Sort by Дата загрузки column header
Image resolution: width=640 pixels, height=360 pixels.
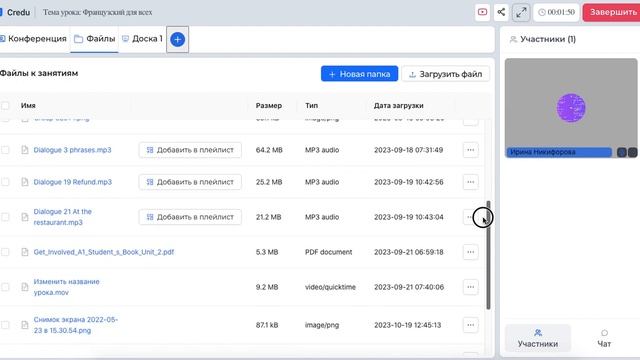pyautogui.click(x=398, y=105)
